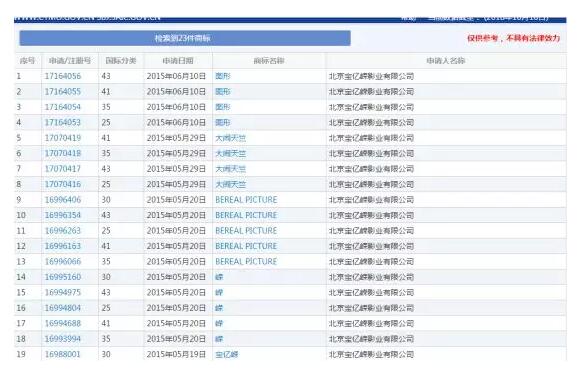Open 大闹天竺 trademark for 17070418
579x374 pixels.
(x=230, y=153)
